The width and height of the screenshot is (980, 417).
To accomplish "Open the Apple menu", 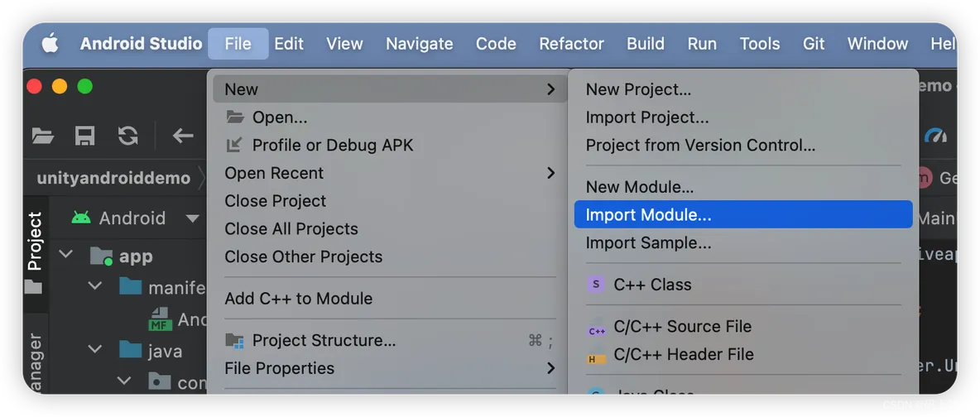I will point(50,44).
